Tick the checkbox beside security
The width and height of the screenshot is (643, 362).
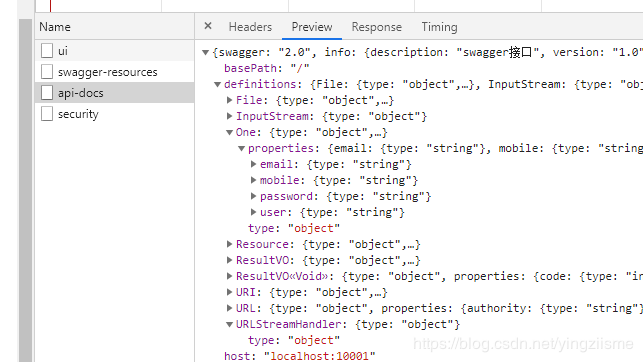click(x=47, y=114)
